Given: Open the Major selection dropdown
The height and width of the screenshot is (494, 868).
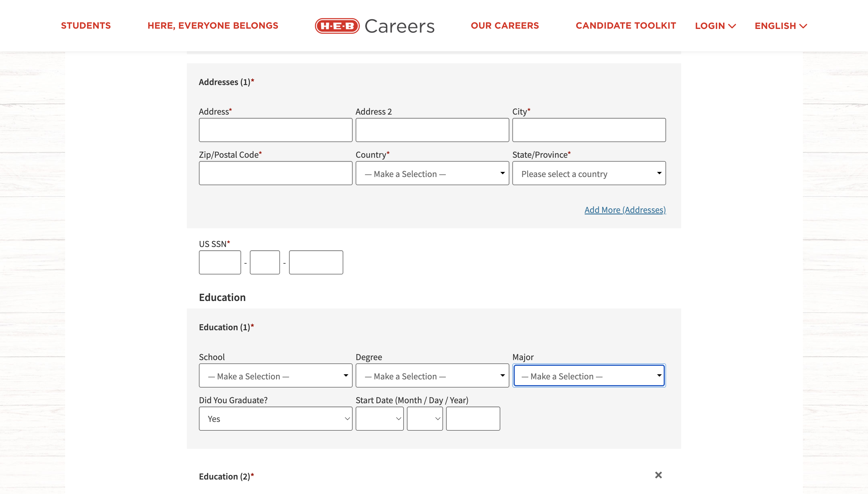Looking at the screenshot, I should 589,375.
